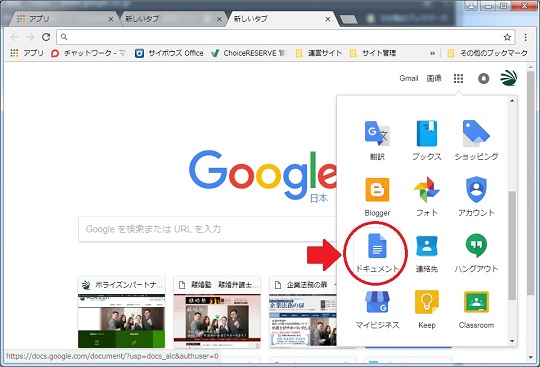Open Google Keep app

[x=427, y=309]
